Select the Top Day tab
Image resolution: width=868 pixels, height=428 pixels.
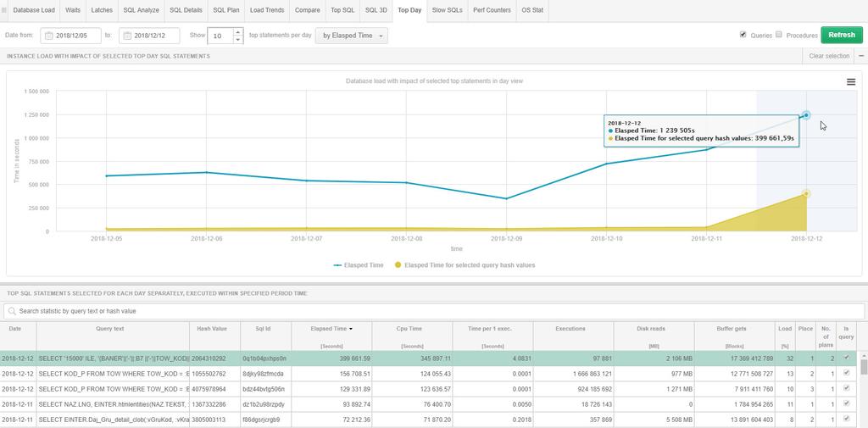409,10
